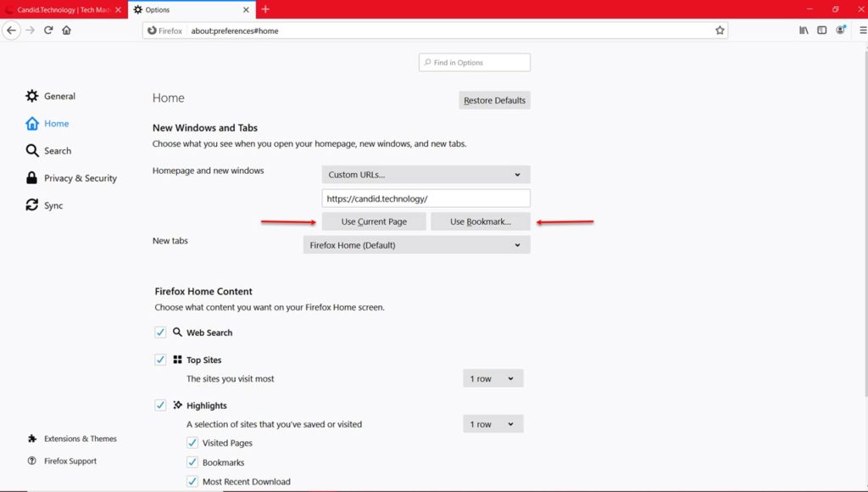Disable the Visited Pages checkbox
The width and height of the screenshot is (868, 492).
pyautogui.click(x=192, y=443)
